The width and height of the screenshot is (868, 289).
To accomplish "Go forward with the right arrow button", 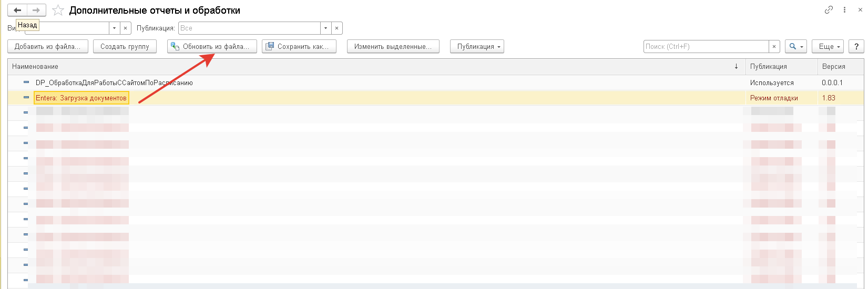I will pos(36,10).
